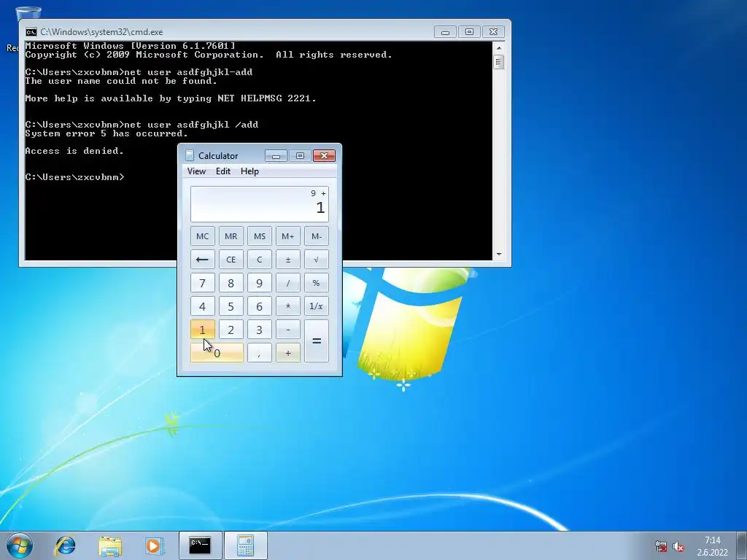Click the Calculator taskbar button
747x560 pixels.
coord(245,545)
